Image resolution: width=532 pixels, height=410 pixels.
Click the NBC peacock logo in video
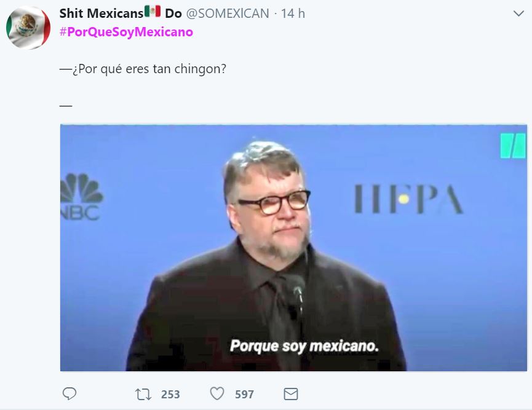[81, 197]
